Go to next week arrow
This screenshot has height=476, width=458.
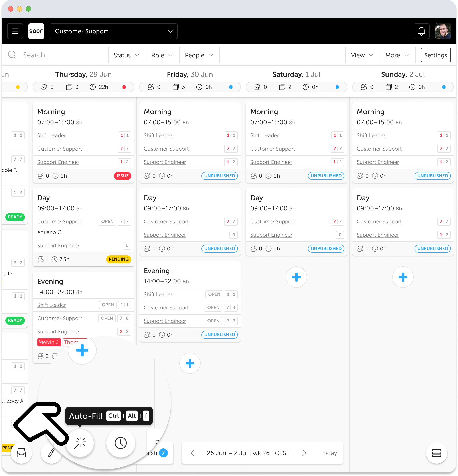[304, 453]
